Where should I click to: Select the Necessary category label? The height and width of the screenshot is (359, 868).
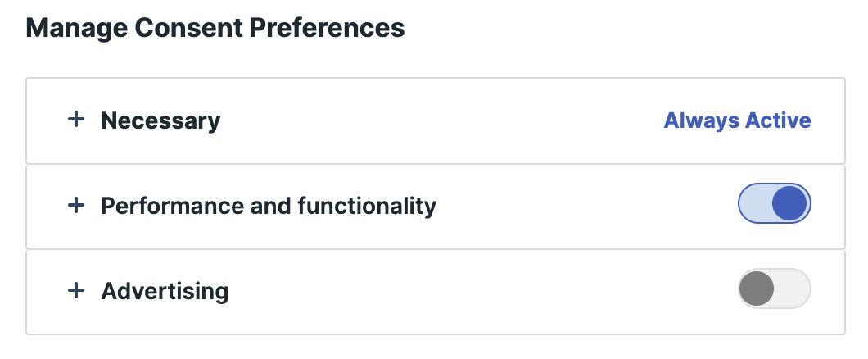(160, 121)
